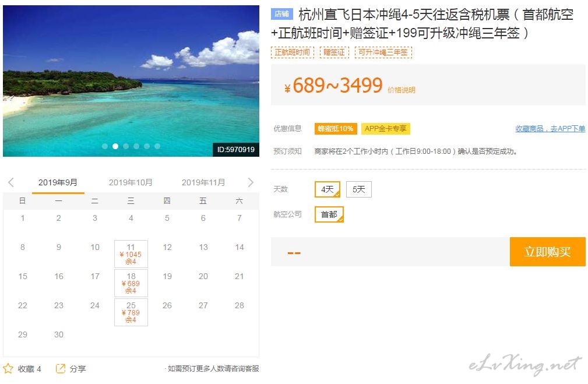Select the 5天 duration option
The height and width of the screenshot is (384, 588).
(359, 189)
